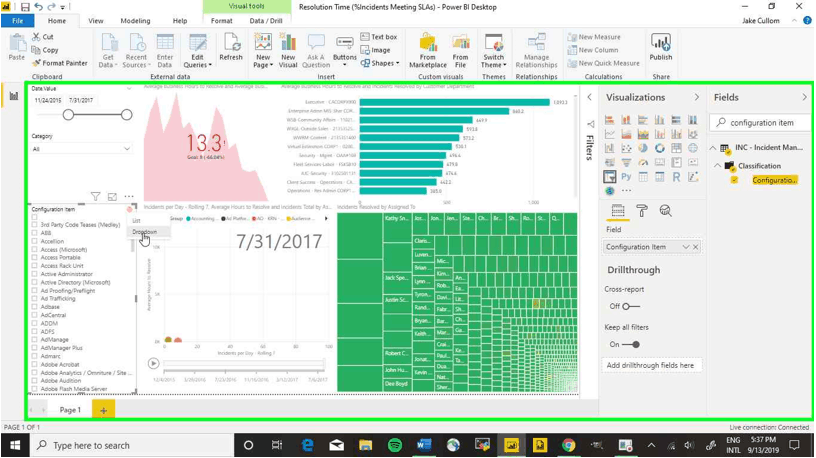Image resolution: width=816 pixels, height=458 pixels.
Task: Open Switch Theme dropdown
Action: (493, 50)
